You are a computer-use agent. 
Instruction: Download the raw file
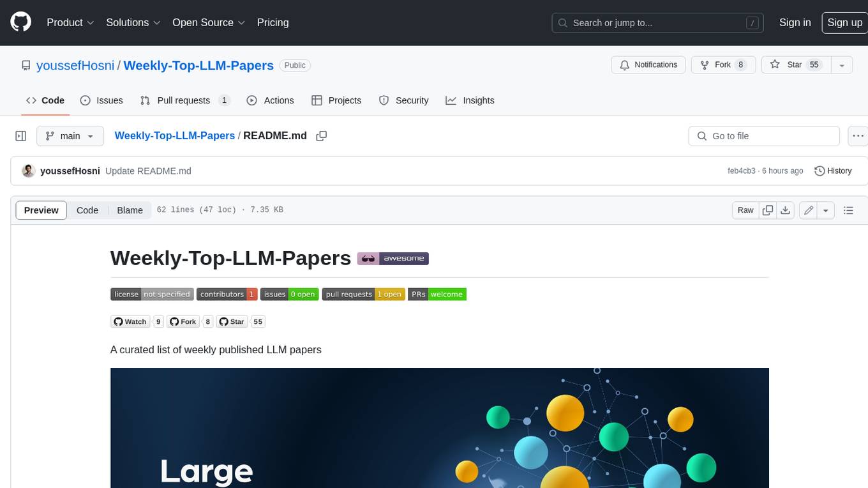tap(786, 210)
